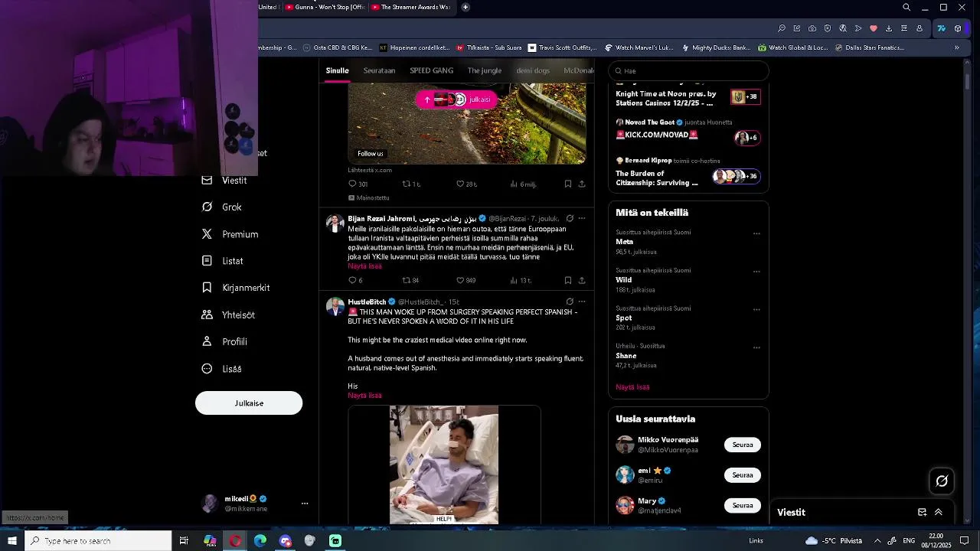The height and width of the screenshot is (551, 980).
Task: Open more options for Spot trend
Action: click(x=756, y=310)
